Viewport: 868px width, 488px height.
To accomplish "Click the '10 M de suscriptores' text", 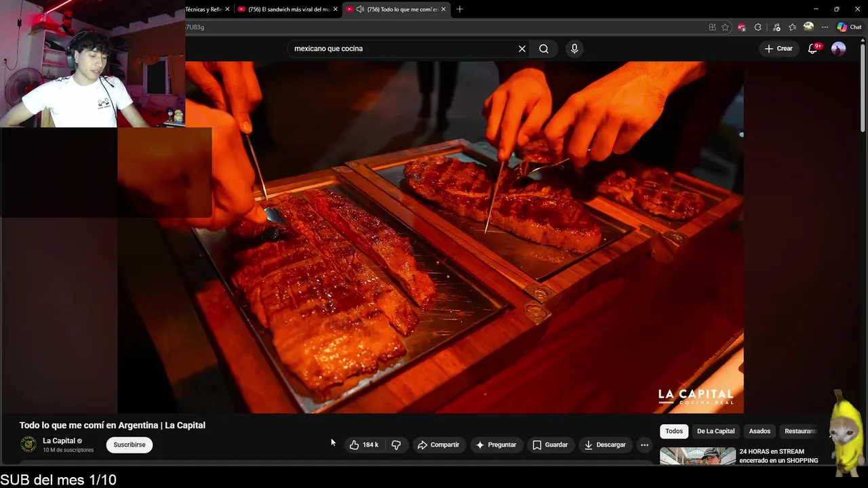I will coord(68,450).
